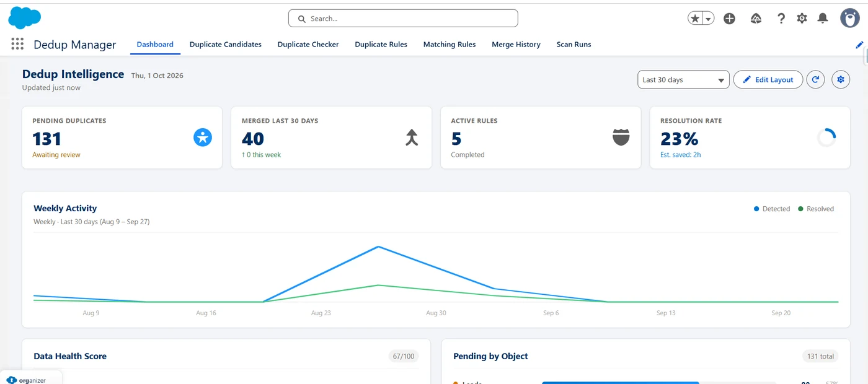
Task: Select the Dashboard tab
Action: (155, 45)
